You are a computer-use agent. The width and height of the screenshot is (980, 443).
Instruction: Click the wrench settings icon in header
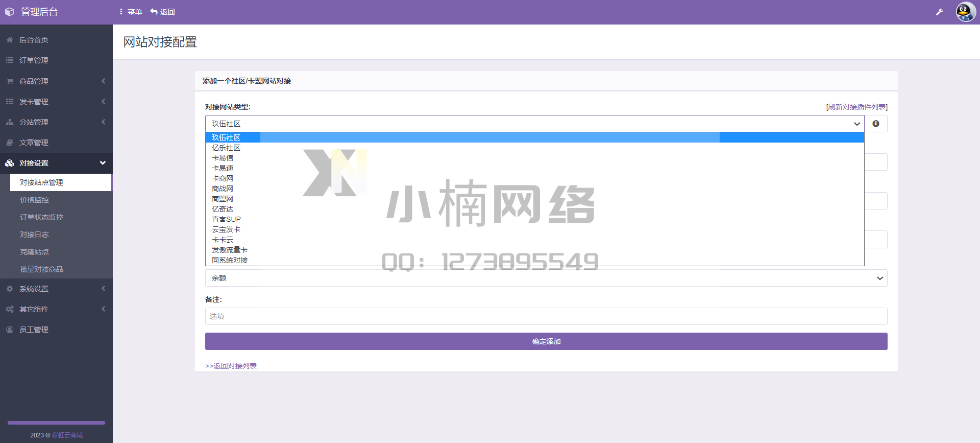point(939,12)
